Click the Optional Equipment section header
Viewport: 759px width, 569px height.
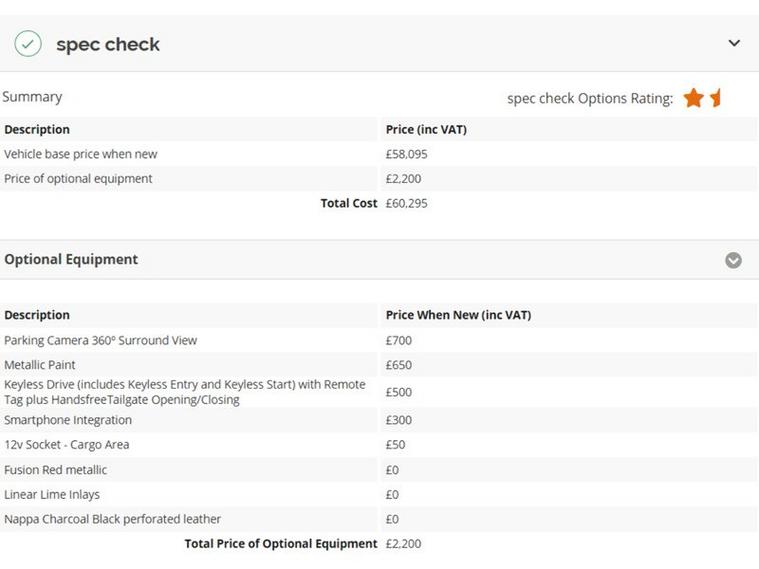click(x=71, y=259)
